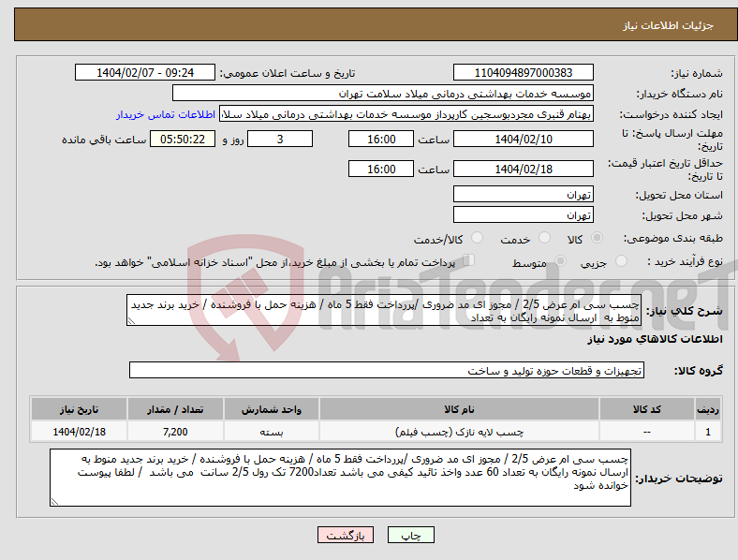This screenshot has height=560, width=738.
Task: Click the item name چسب لایه نازک cell
Action: [459, 432]
